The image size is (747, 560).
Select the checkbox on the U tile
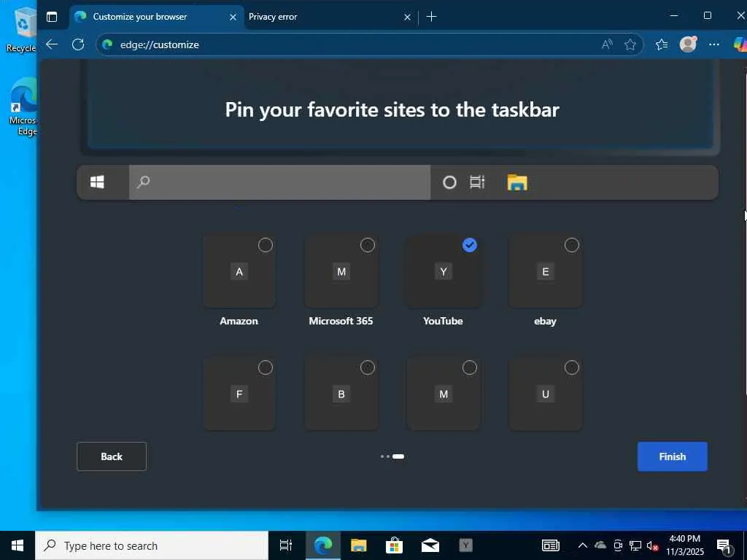point(572,367)
